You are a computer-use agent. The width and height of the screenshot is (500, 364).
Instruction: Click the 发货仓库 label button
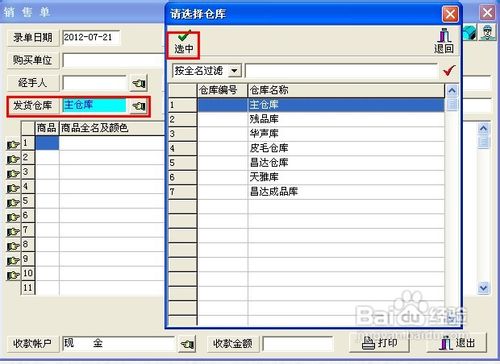(33, 106)
